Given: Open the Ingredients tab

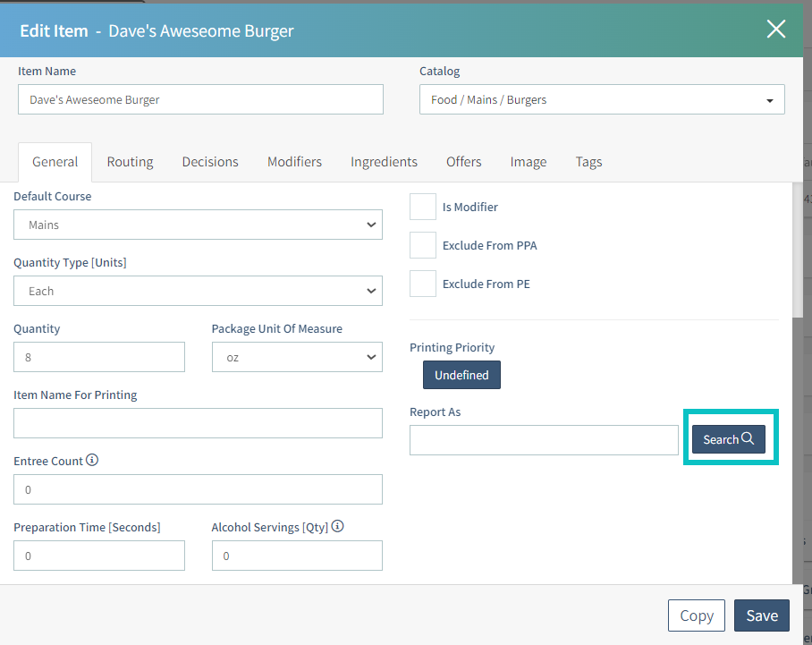Looking at the screenshot, I should (384, 162).
